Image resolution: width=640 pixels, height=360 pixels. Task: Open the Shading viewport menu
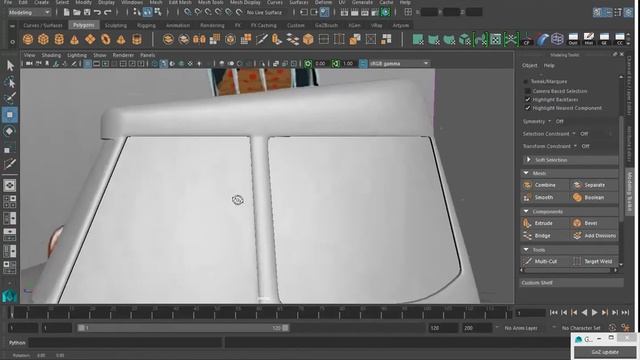(x=51, y=55)
